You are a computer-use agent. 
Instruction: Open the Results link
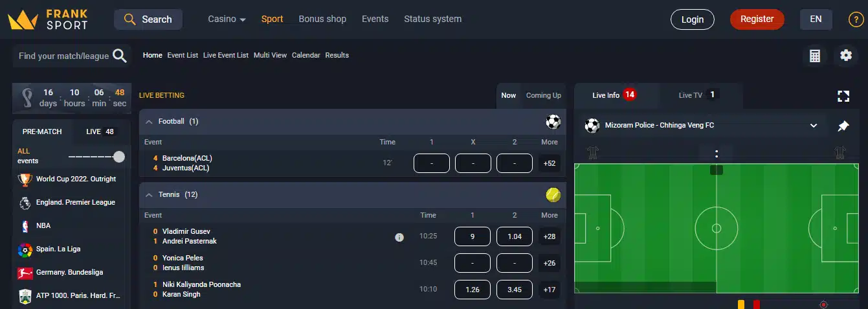[337, 56]
